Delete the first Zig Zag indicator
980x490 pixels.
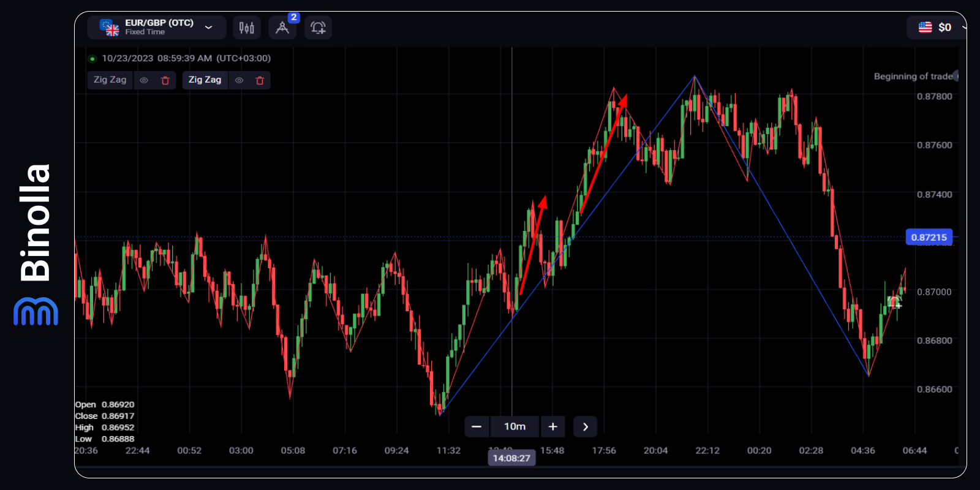coord(165,80)
